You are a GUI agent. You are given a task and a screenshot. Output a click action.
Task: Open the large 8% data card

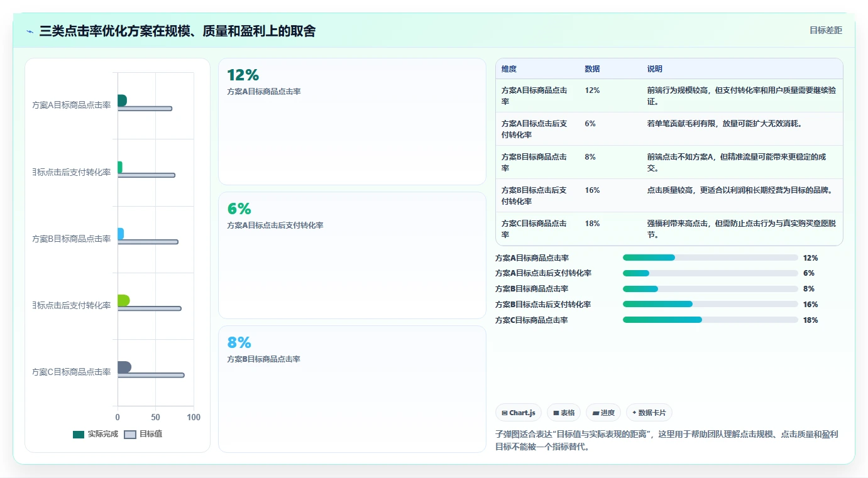click(352, 389)
